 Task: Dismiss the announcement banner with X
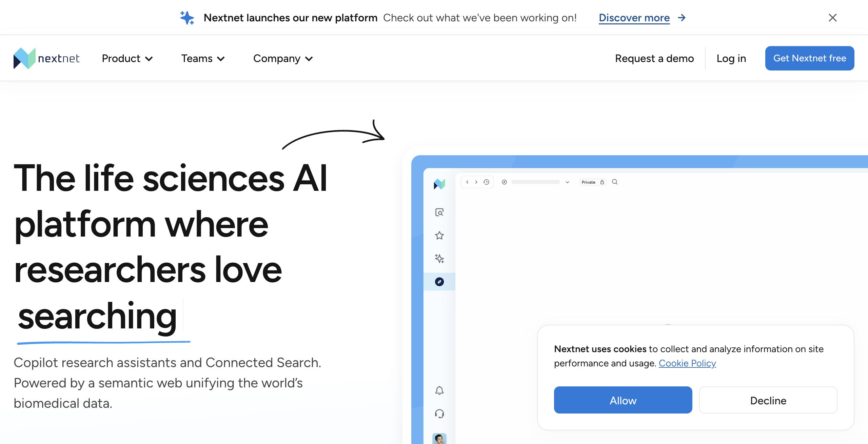pos(833,18)
